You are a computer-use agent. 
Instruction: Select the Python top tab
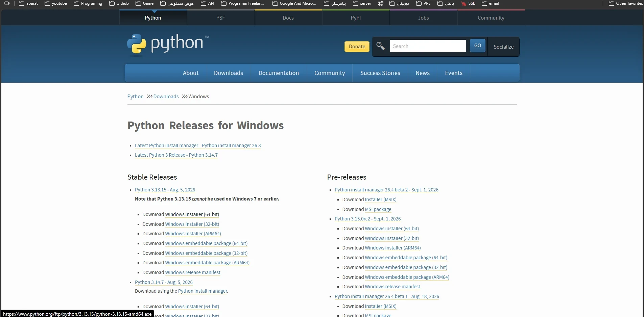coord(153,18)
